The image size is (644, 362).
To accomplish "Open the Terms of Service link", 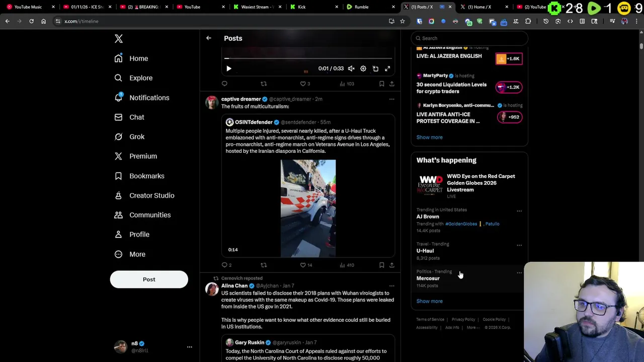I will pos(430,319).
